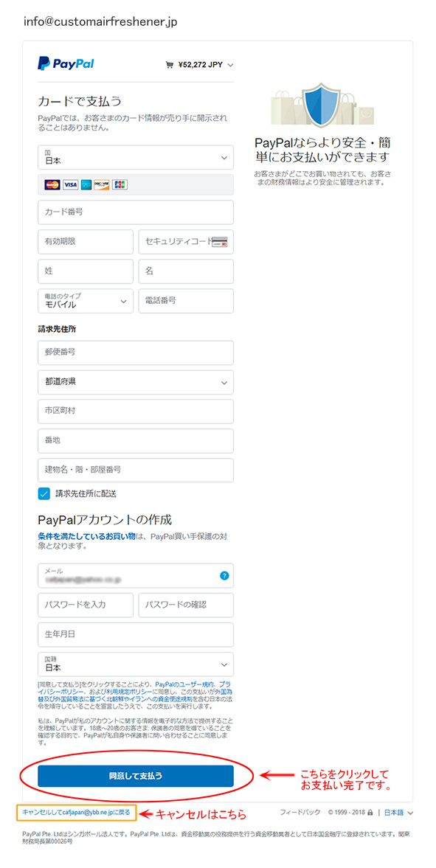Viewport: 436px width, 868px height.
Task: Click the blue help icon in email field
Action: coord(224,576)
